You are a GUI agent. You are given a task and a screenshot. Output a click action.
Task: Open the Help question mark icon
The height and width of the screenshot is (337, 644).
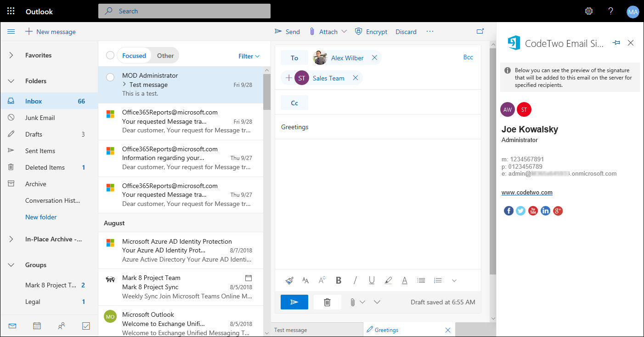click(x=610, y=11)
